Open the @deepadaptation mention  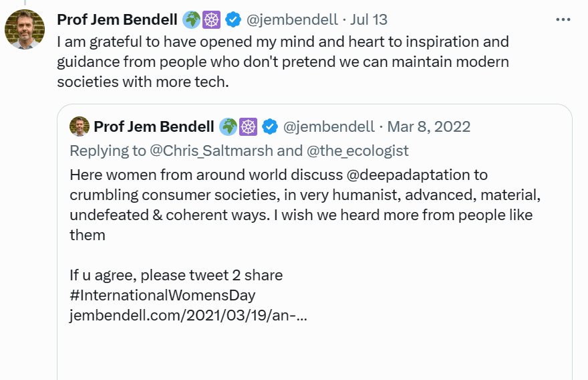415,175
